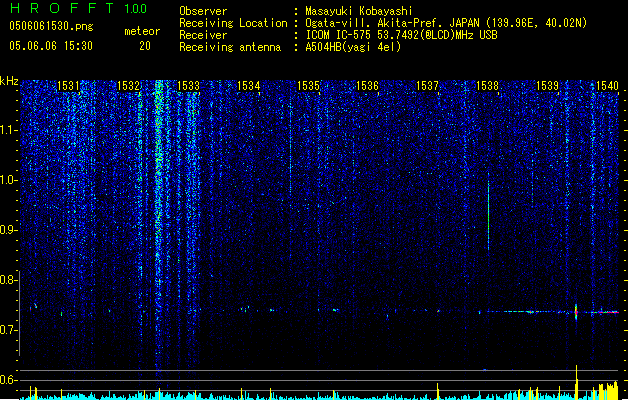This screenshot has height=400, width=629.
Task: Click the meteor count label
Action: [x=142, y=31]
